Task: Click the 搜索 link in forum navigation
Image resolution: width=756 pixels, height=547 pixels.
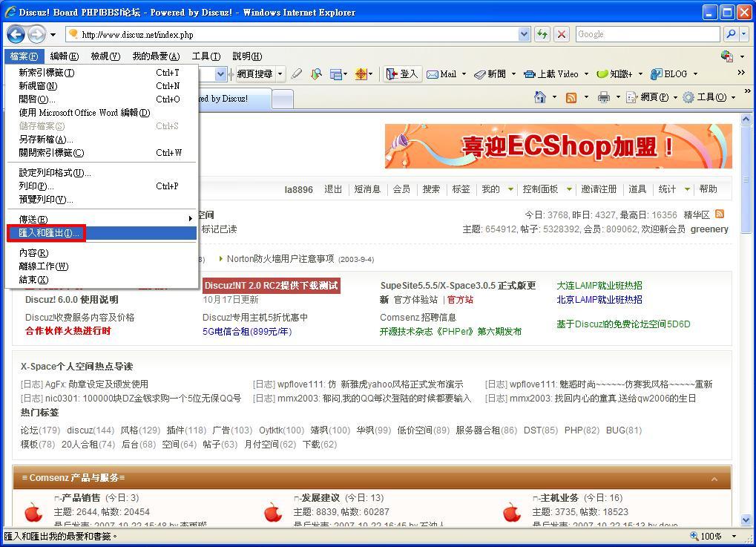Action: (x=431, y=189)
